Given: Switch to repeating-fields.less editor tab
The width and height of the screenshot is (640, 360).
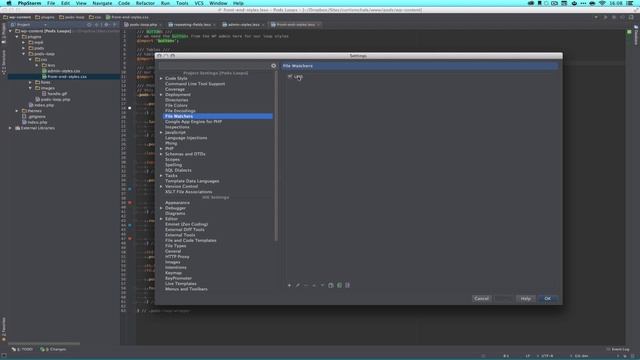Looking at the screenshot, I should pos(192,24).
